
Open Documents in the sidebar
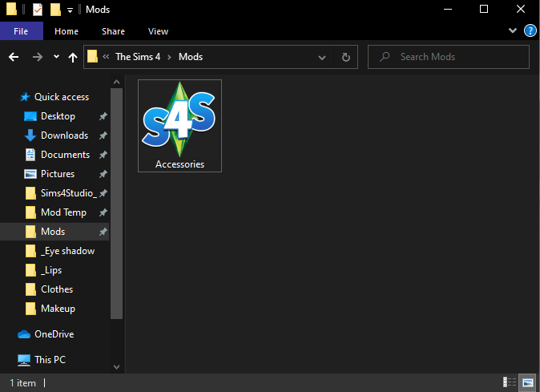point(65,155)
